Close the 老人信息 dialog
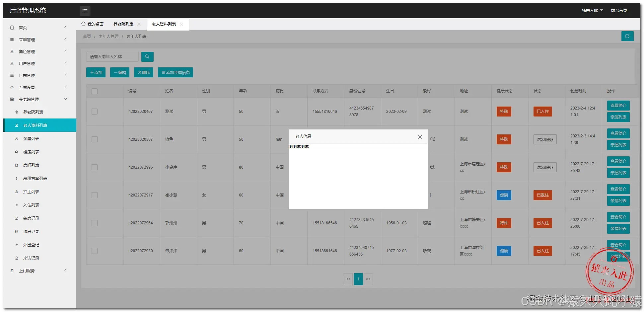This screenshot has width=644, height=312. [x=420, y=137]
